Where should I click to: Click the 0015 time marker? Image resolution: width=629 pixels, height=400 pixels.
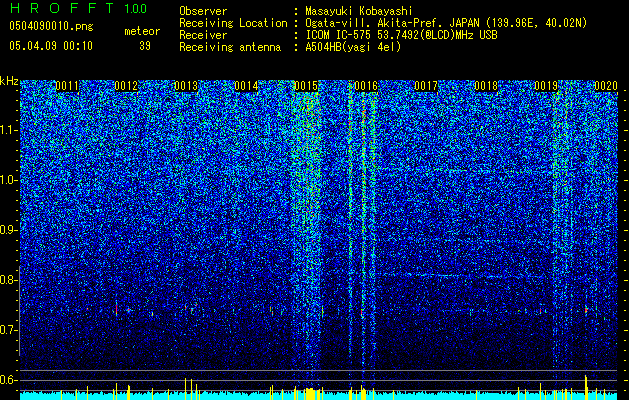(x=306, y=86)
